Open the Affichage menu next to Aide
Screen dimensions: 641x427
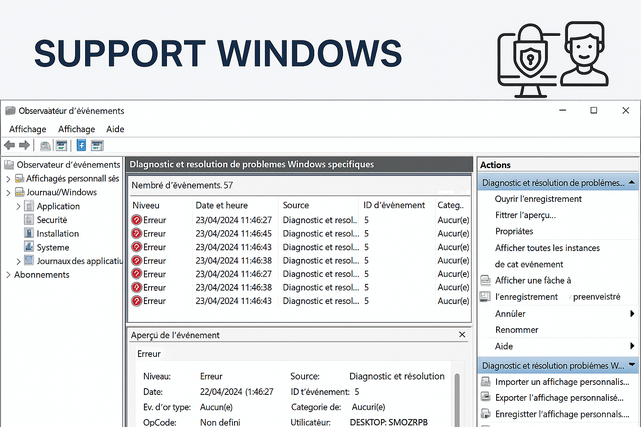click(x=76, y=129)
